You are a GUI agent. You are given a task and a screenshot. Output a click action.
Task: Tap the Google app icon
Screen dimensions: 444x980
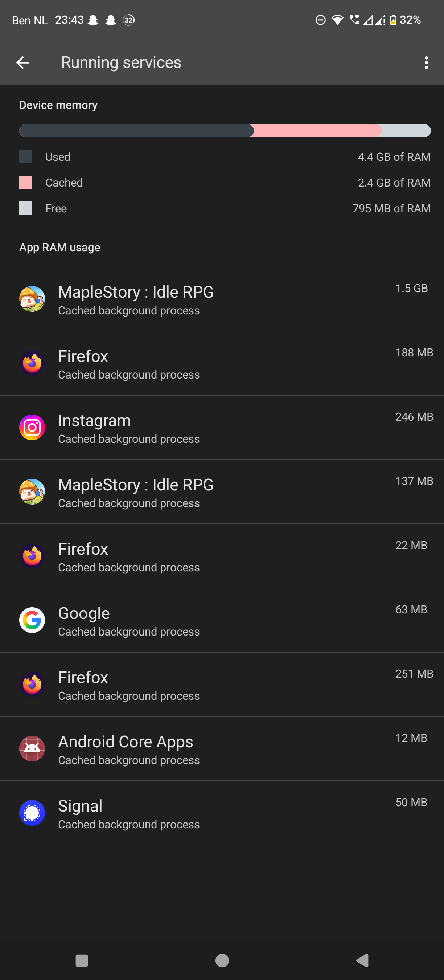(32, 620)
